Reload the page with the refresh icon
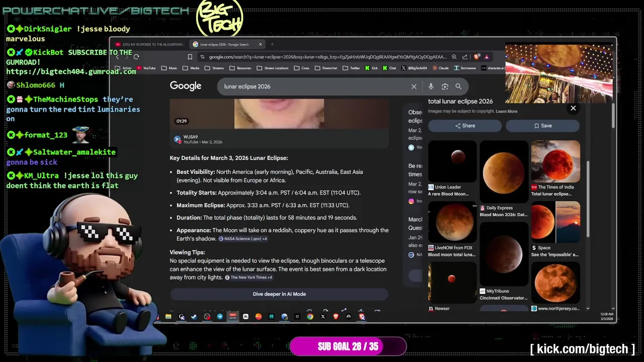This screenshot has width=644, height=362. click(136, 57)
